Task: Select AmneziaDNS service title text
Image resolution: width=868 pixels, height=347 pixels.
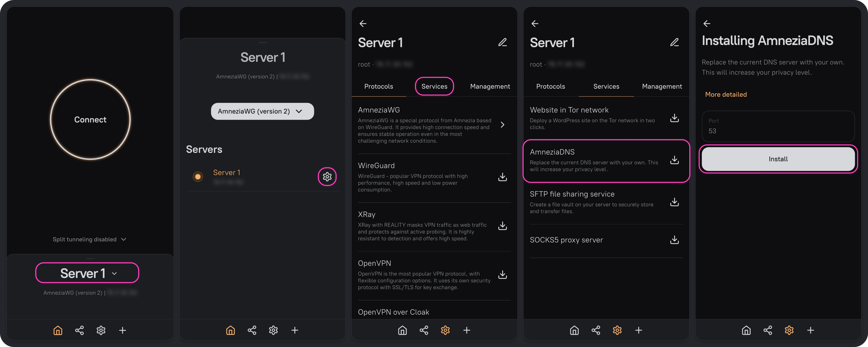Action: 552,152
